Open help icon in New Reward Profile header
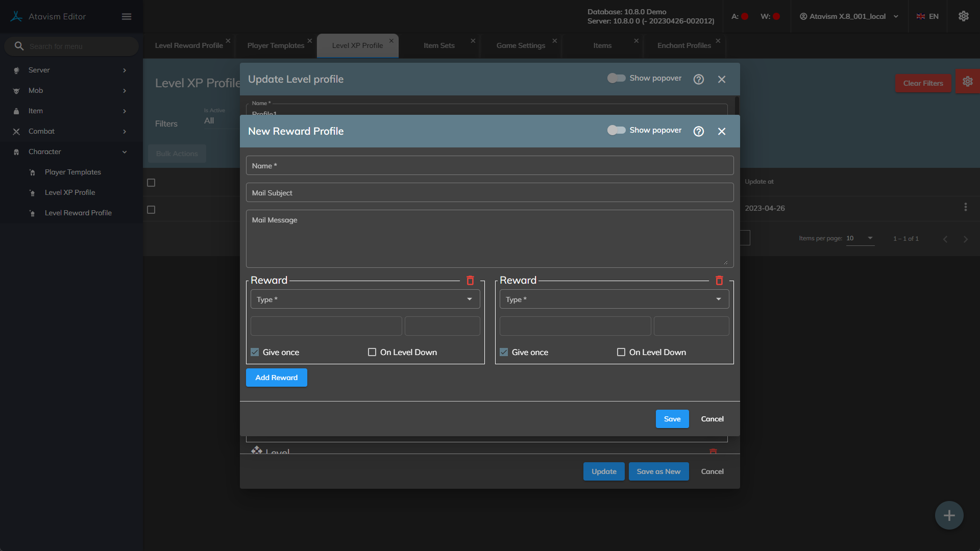 pos(699,131)
